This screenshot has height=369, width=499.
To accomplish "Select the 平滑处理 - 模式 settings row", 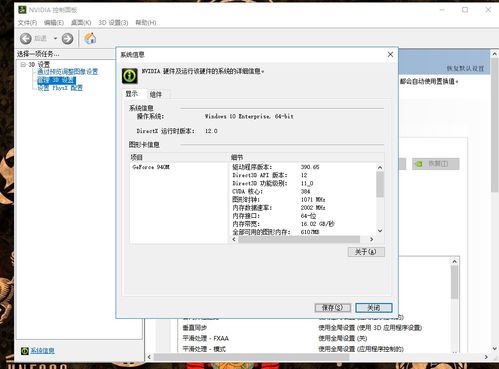I will (x=313, y=349).
